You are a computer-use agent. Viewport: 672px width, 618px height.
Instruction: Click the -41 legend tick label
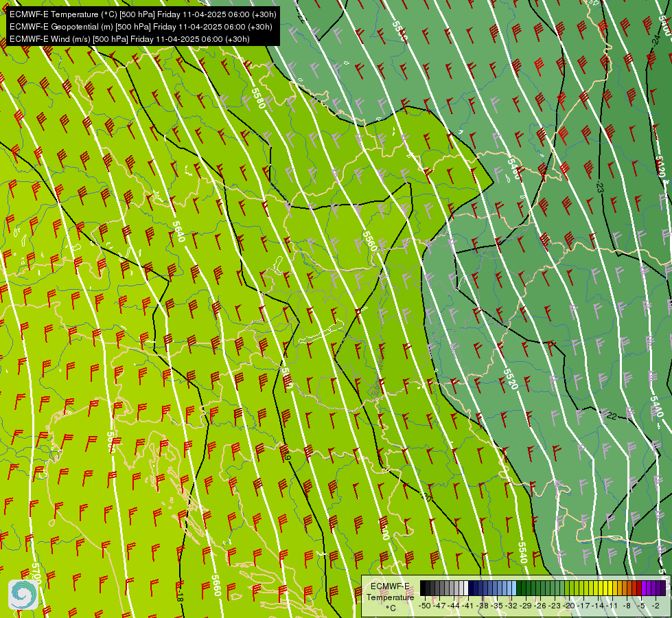click(468, 606)
